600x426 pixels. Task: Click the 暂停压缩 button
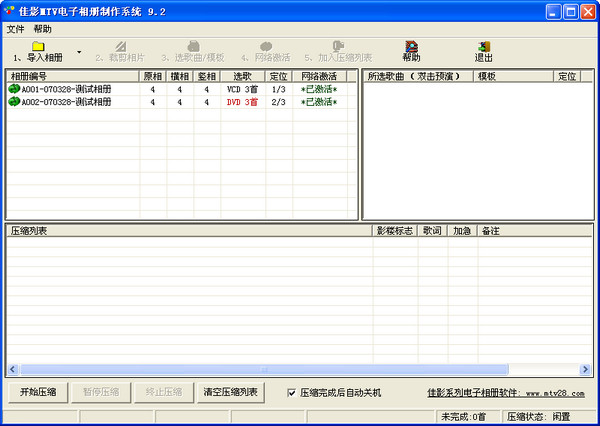pyautogui.click(x=101, y=392)
